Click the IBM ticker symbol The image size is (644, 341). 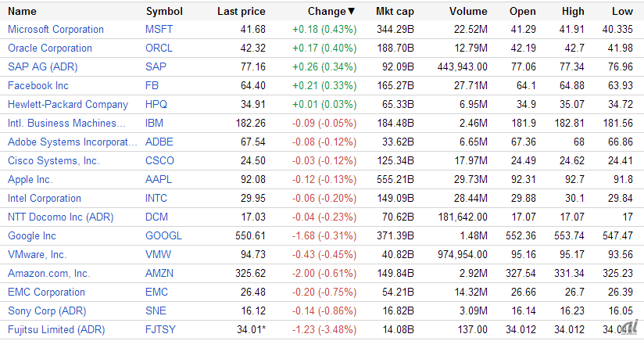tap(154, 124)
